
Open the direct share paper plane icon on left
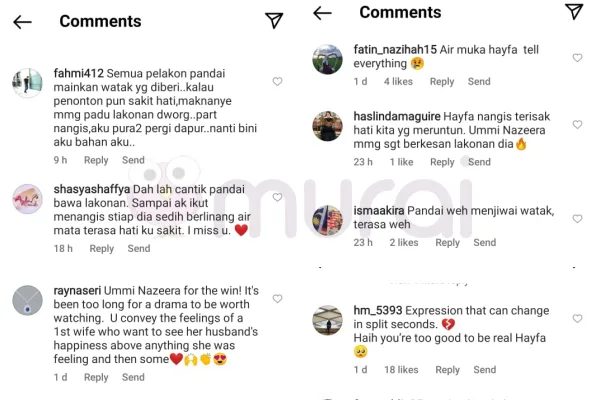pyautogui.click(x=273, y=21)
